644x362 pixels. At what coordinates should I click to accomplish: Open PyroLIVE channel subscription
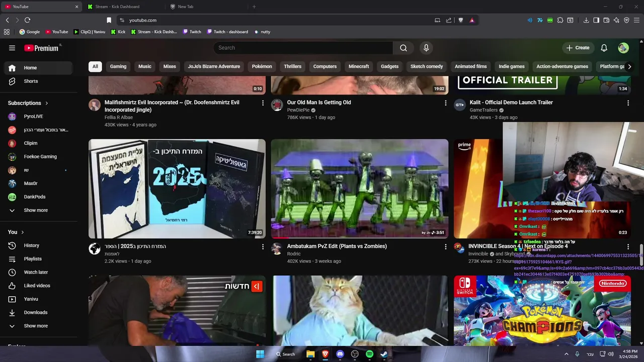[39, 116]
